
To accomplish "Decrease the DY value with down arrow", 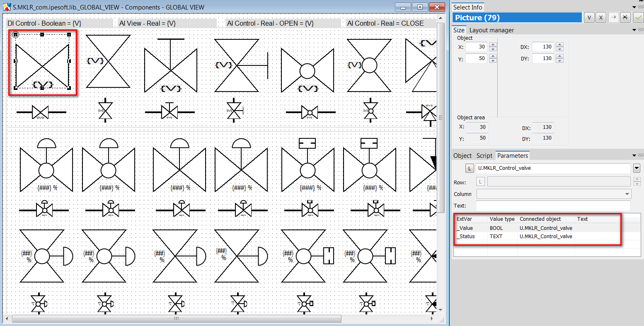I will coord(559,60).
